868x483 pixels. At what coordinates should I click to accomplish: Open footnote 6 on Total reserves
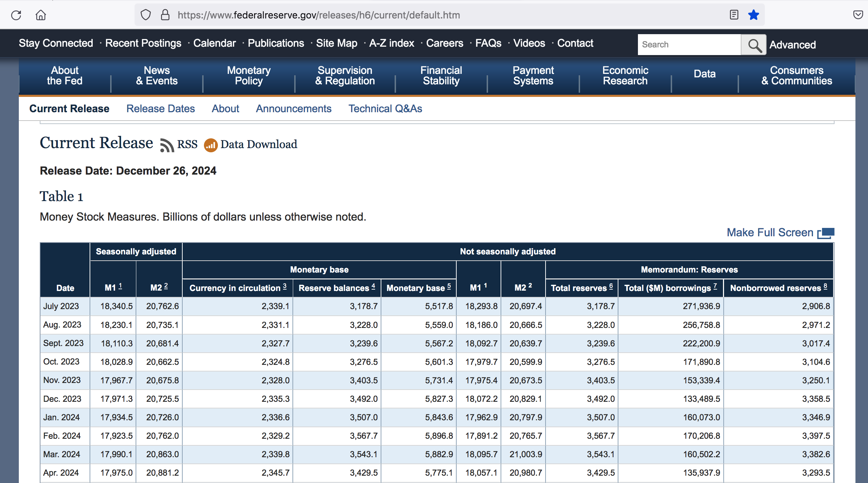[611, 286]
